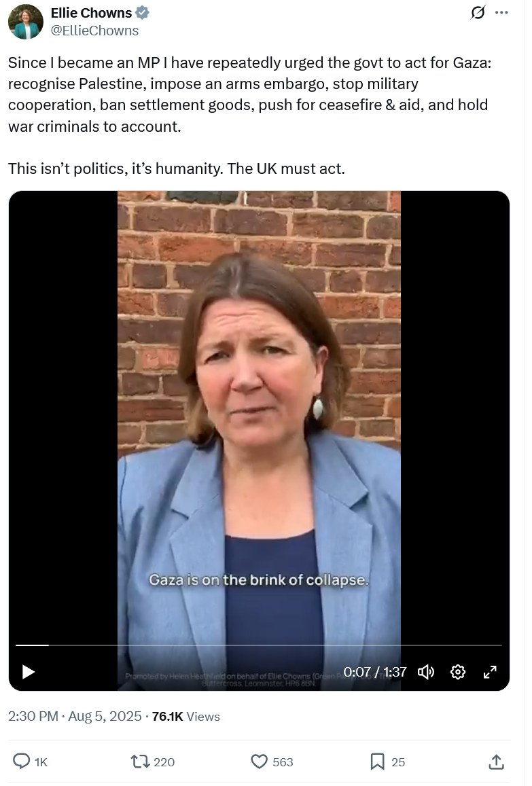
Task: Click the 0:07 / 1:37 time display
Action: pos(375,672)
